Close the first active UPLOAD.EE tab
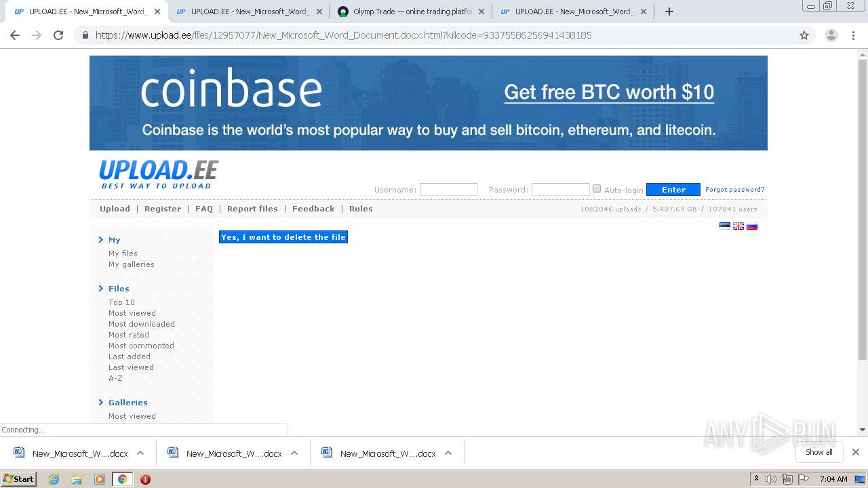Screen dimensions: 868x488 pos(157,12)
